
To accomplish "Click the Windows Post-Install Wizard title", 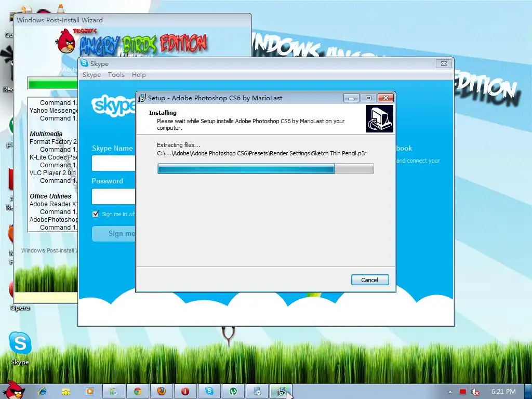I will (x=60, y=20).
